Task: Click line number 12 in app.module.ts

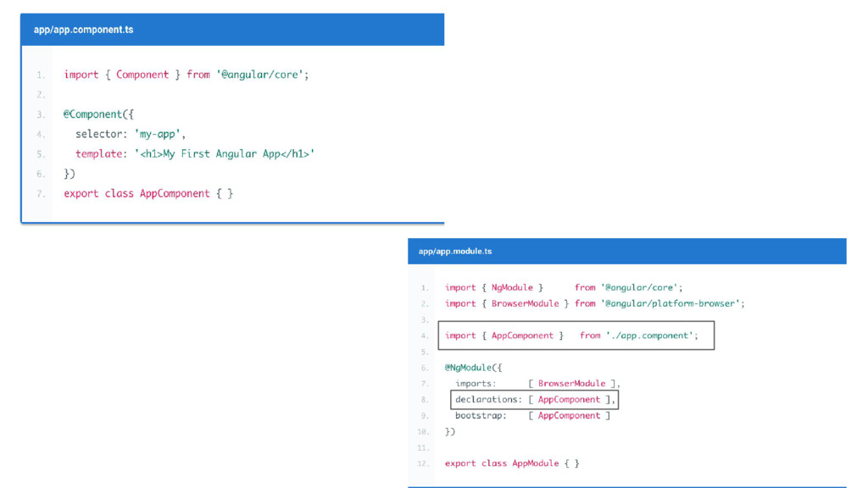Action: tap(423, 463)
